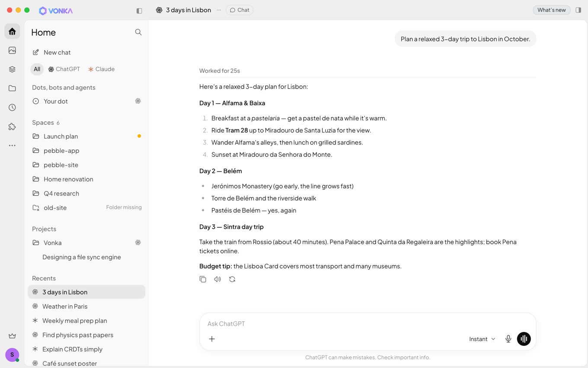Click the crown upgrade icon
The image size is (588, 368).
[12, 336]
